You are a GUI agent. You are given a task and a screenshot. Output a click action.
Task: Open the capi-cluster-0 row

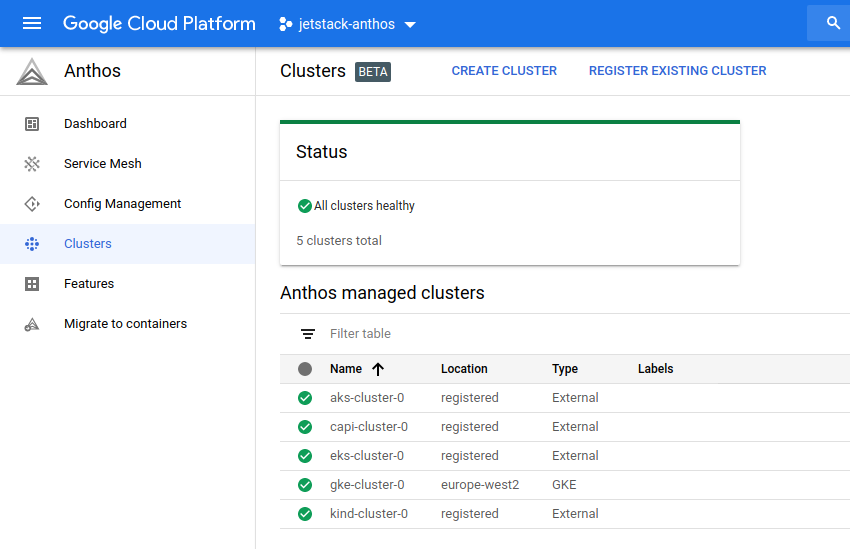click(565, 427)
